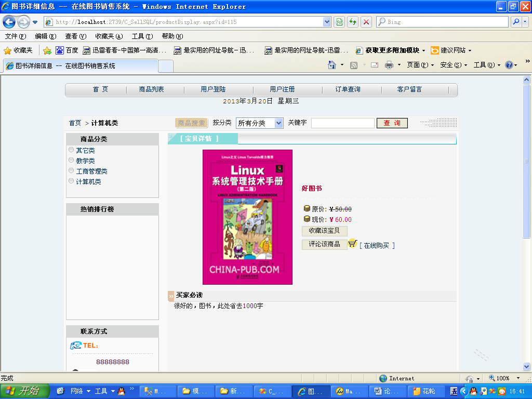
Task: Click the browser Forward arrow button
Action: [23, 22]
